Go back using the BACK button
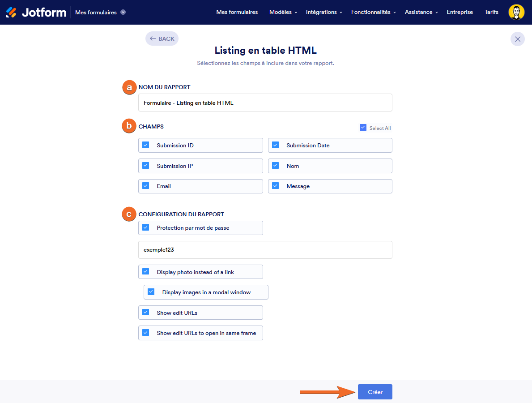 tap(162, 39)
